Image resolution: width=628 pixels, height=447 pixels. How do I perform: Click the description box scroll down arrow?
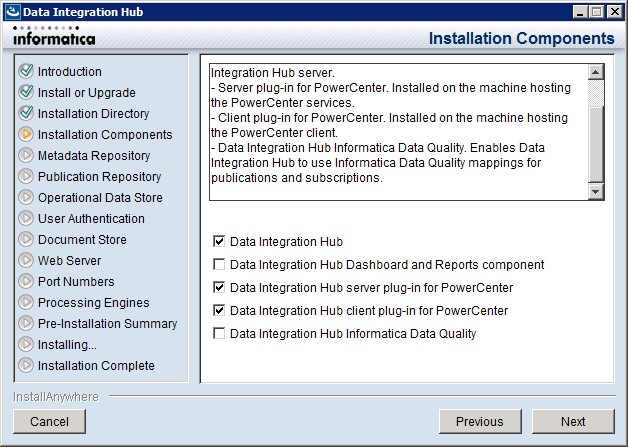[596, 192]
